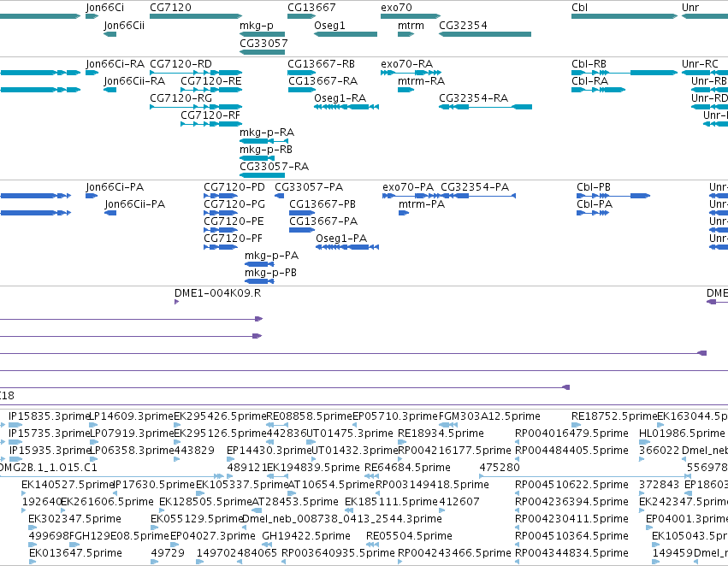This screenshot has height=566, width=728.
Task: Select transcript CG7120-RG
Action: 196,107
